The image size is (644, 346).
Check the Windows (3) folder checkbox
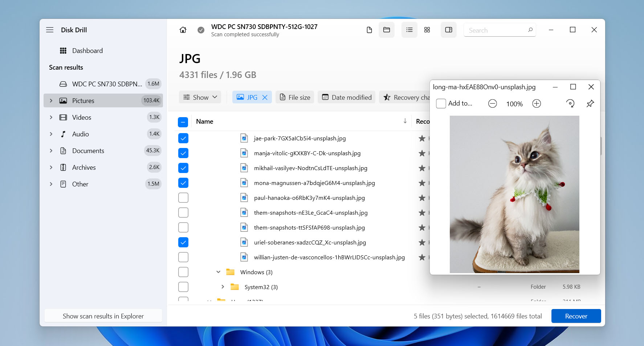(183, 272)
